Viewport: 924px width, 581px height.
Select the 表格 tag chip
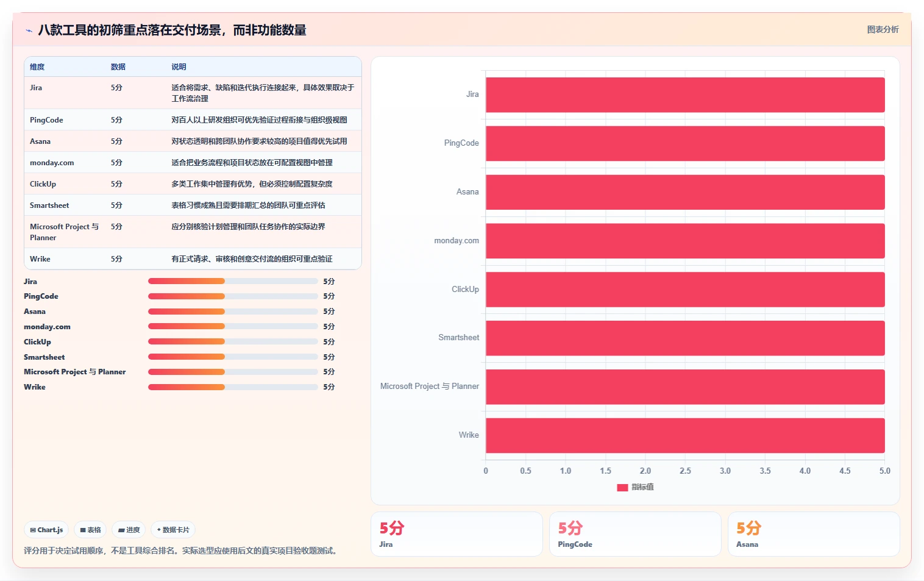click(90, 530)
